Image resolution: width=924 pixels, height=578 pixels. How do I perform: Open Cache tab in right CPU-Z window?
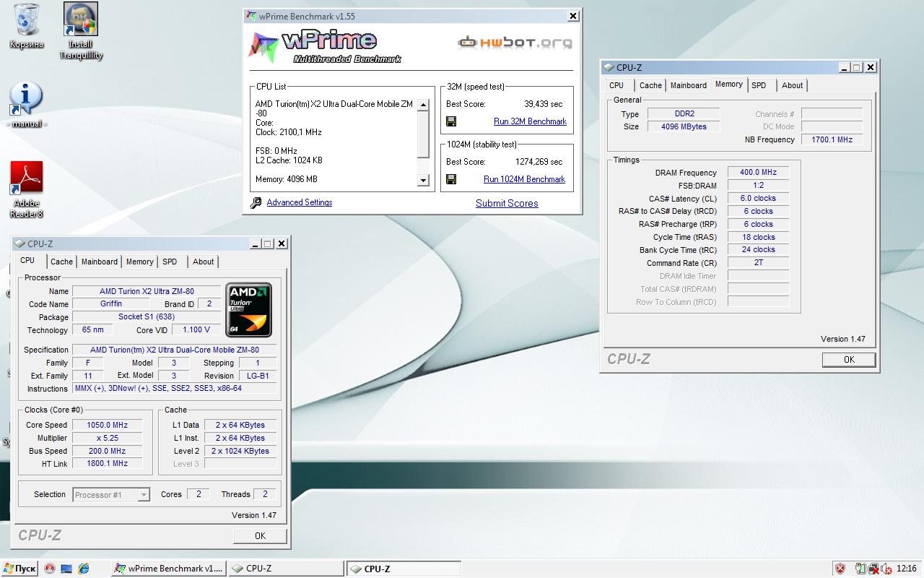[650, 85]
